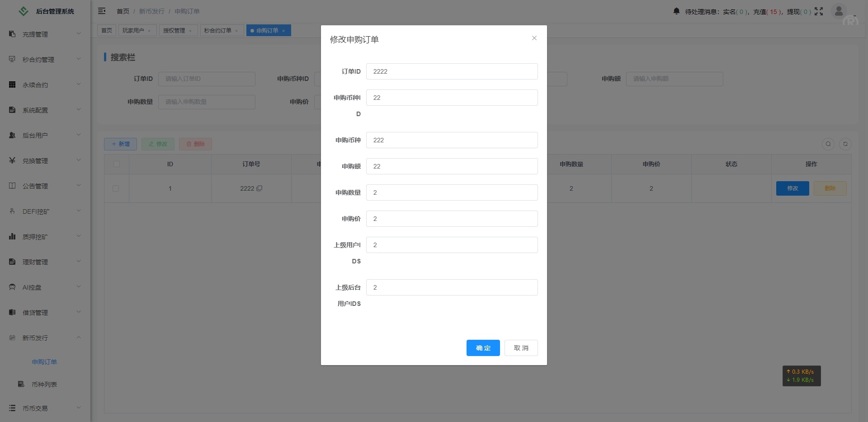Click the search magnifier icon above the table
The width and height of the screenshot is (868, 422).
(828, 144)
